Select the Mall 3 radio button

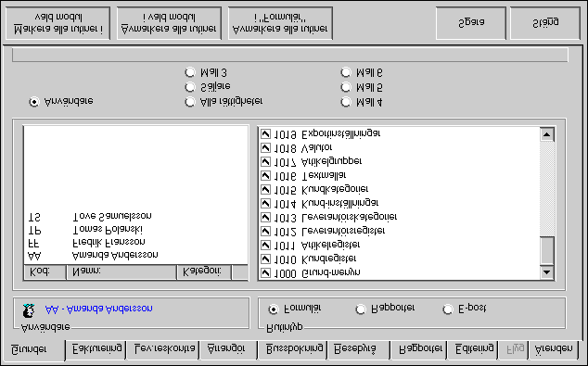pos(190,72)
